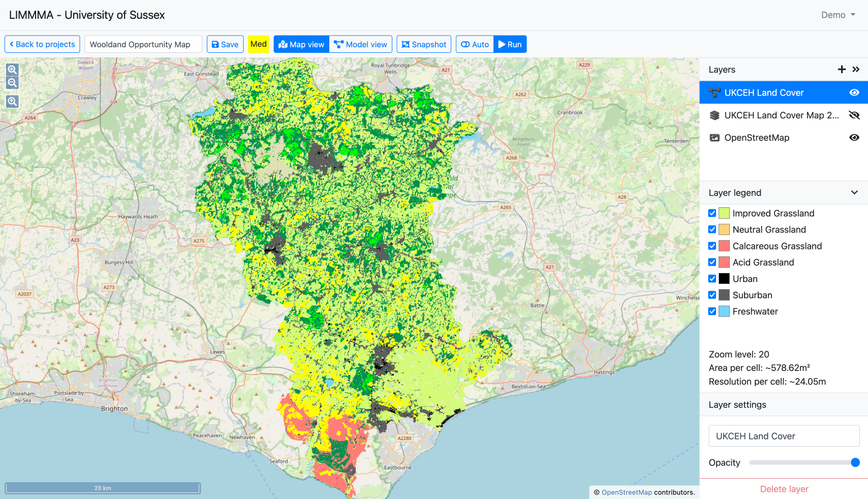The height and width of the screenshot is (499, 868).
Task: Toggle OpenStreetMap layer visibility
Action: [x=854, y=138]
